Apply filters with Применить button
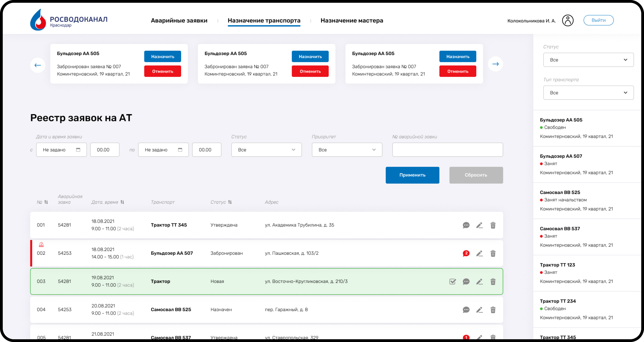 (412, 175)
